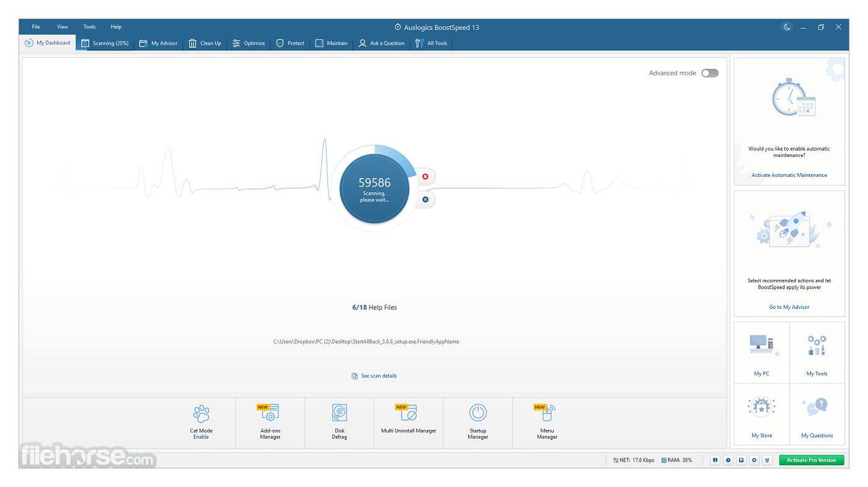The height and width of the screenshot is (487, 868).
Task: Launch the Add-ons Manager tool
Action: click(270, 422)
